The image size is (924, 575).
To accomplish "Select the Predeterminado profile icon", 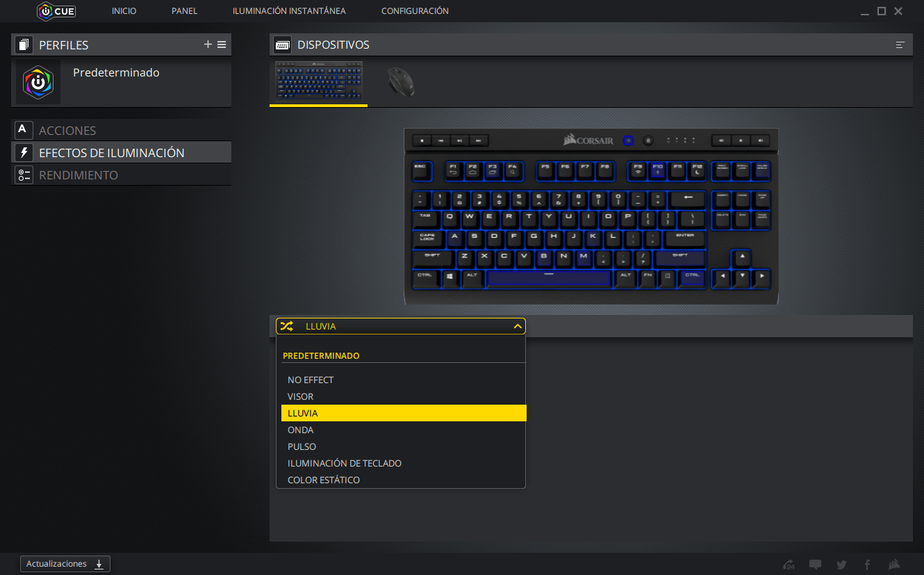I will coord(38,82).
